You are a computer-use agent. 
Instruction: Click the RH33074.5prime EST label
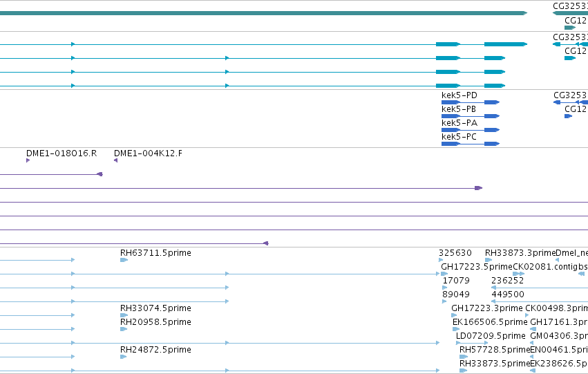[x=155, y=308]
